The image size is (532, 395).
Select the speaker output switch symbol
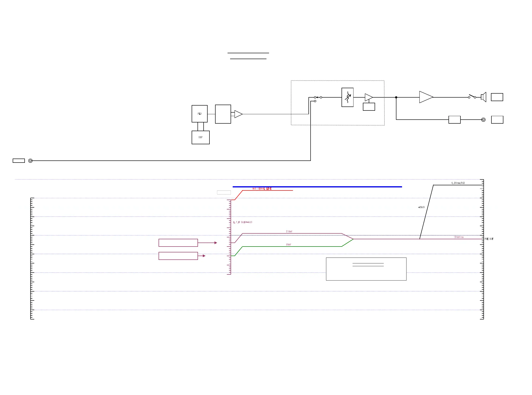point(472,97)
